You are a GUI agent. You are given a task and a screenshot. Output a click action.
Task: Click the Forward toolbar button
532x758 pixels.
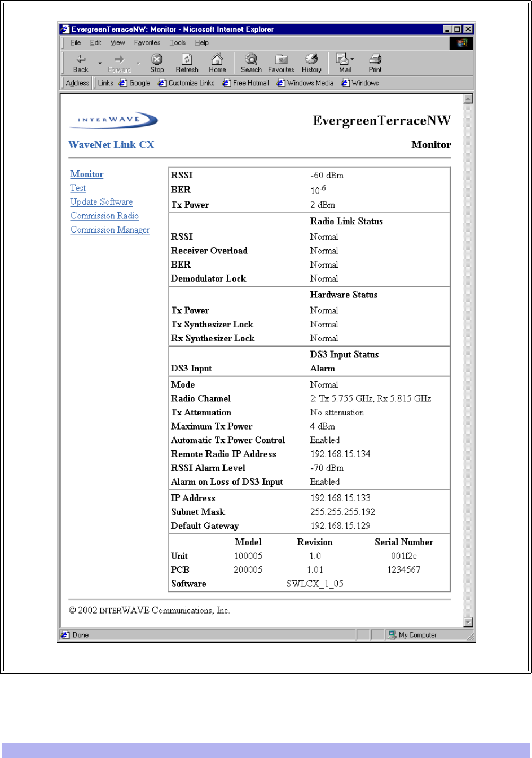click(119, 63)
